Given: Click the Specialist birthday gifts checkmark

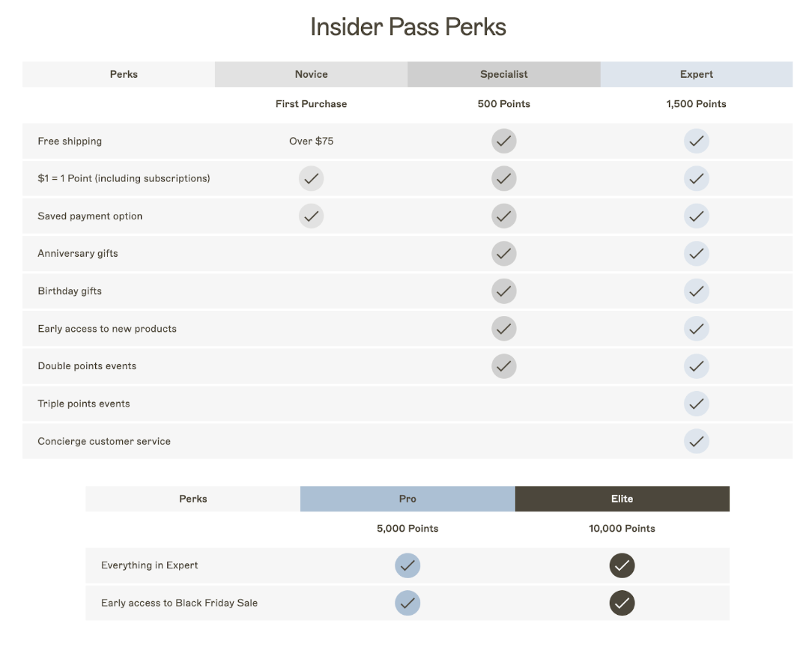Looking at the screenshot, I should point(503,291).
